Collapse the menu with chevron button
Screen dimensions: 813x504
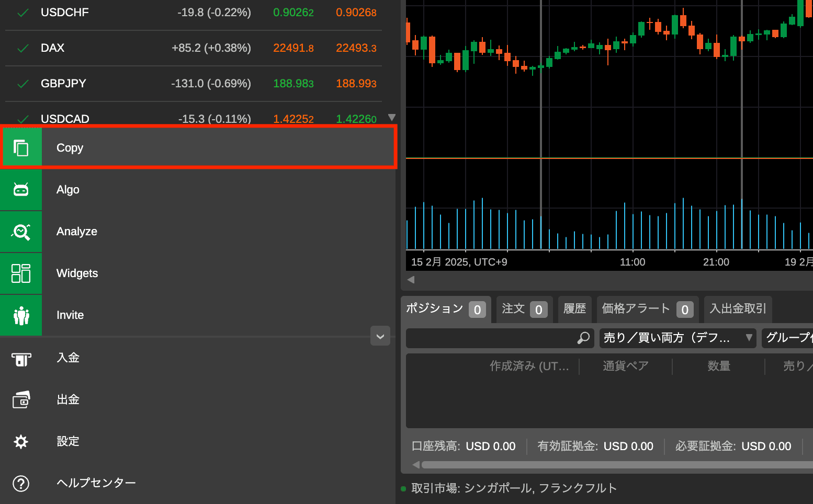click(x=380, y=336)
